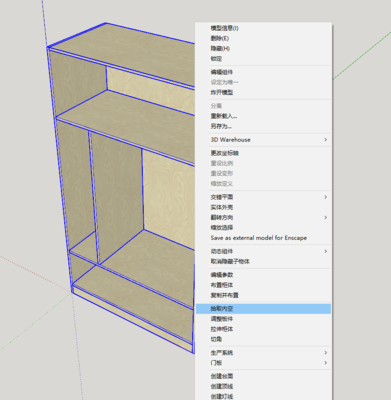This screenshot has height=400, width=391.
Task: Expand the 3D Warehouse submenu arrow
Action: (x=326, y=140)
